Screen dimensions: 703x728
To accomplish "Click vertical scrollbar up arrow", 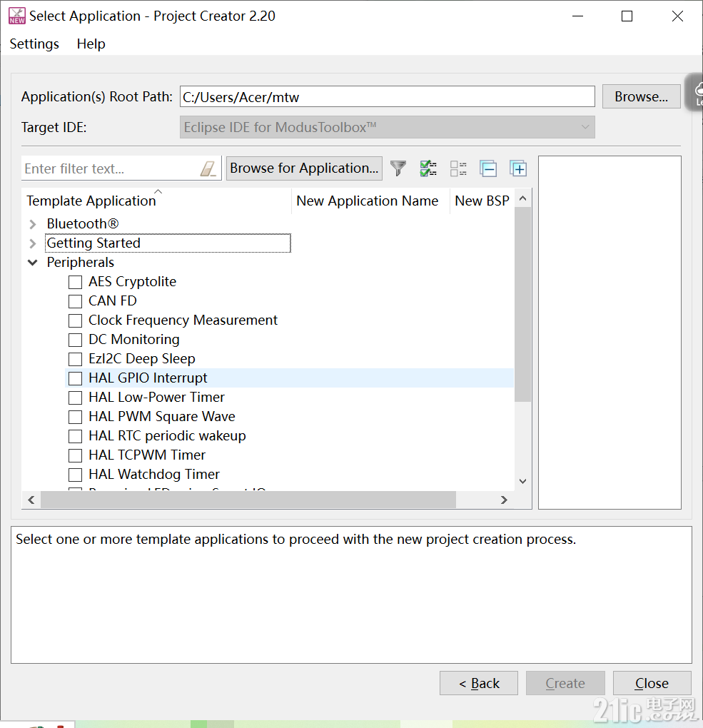I will [523, 198].
